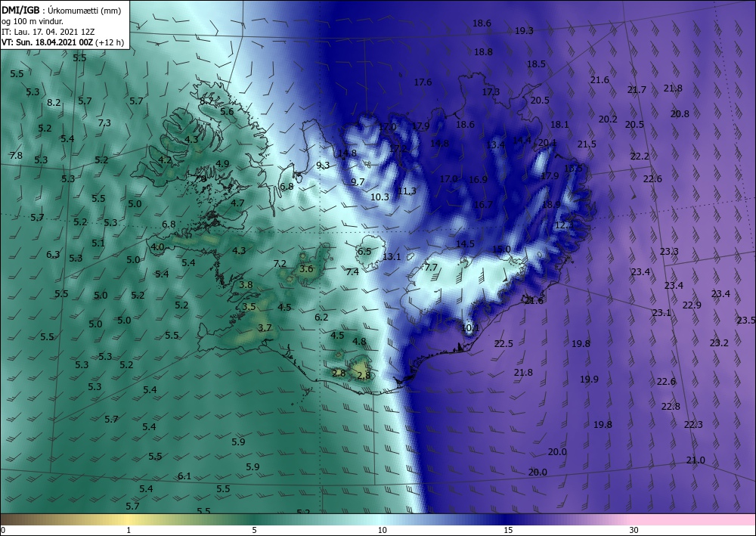Click the map value 4.0
This screenshot has width=756, height=536.
[158, 246]
